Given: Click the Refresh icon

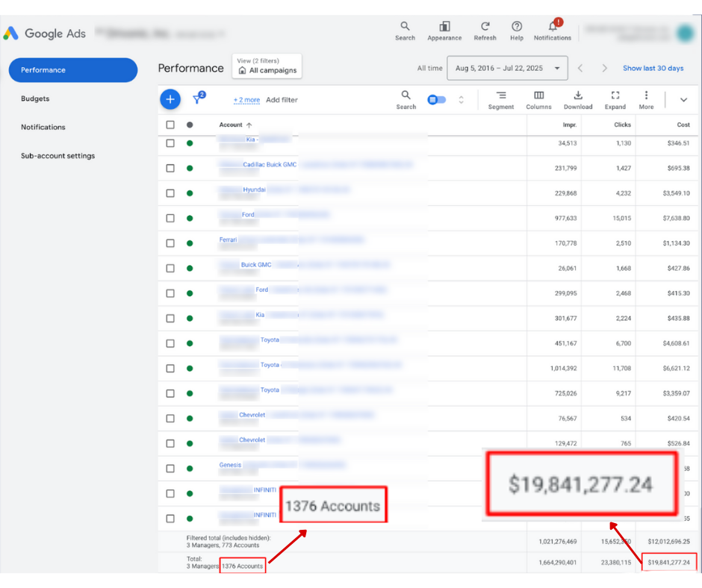Looking at the screenshot, I should click(485, 27).
